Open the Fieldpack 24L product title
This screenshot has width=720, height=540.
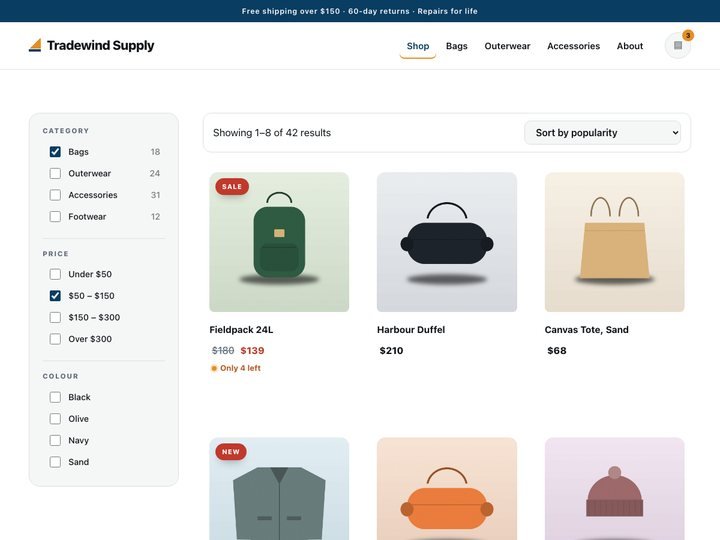pyautogui.click(x=241, y=330)
